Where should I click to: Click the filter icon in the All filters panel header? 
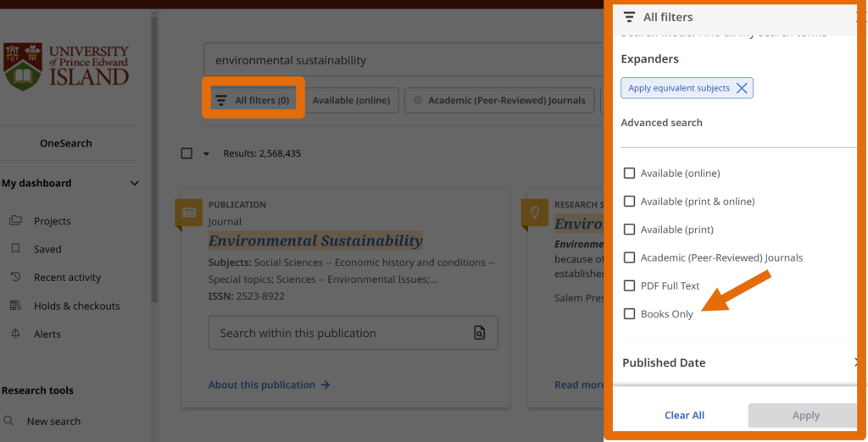[x=629, y=17]
